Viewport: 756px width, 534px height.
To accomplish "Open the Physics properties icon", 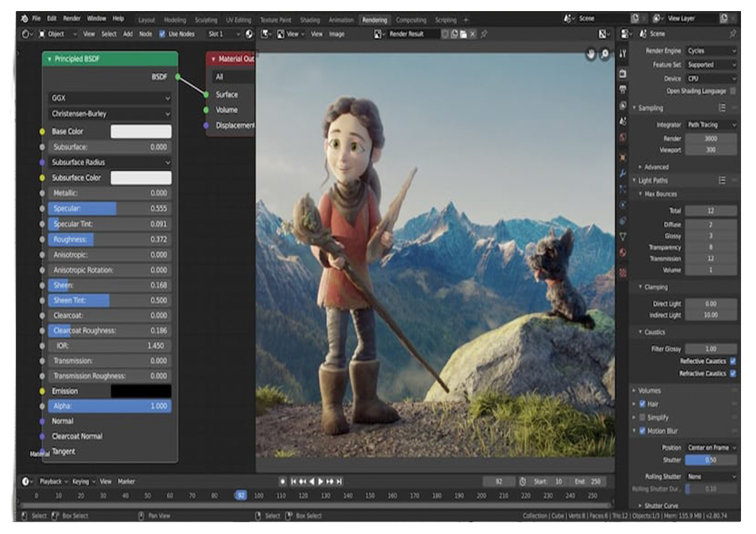I will click(x=623, y=205).
